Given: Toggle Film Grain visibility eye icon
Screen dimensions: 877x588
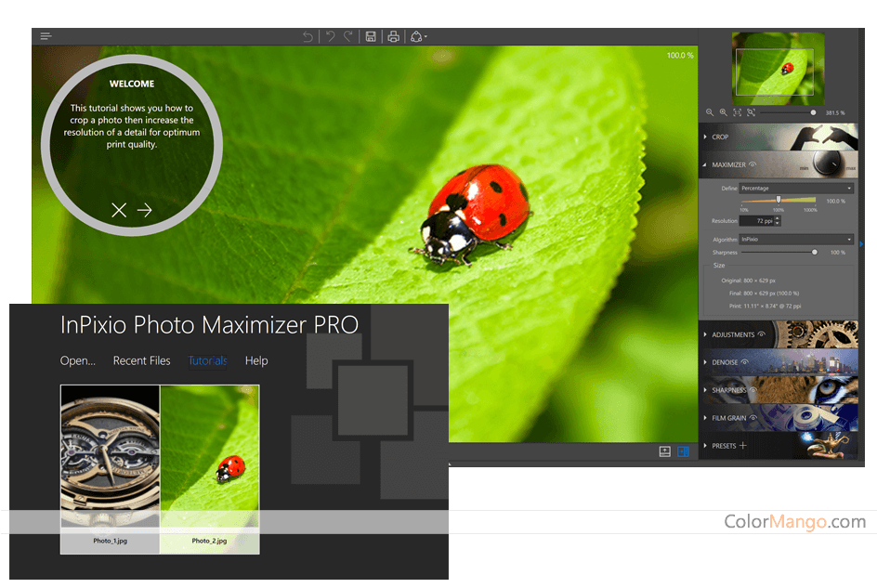Looking at the screenshot, I should [753, 418].
